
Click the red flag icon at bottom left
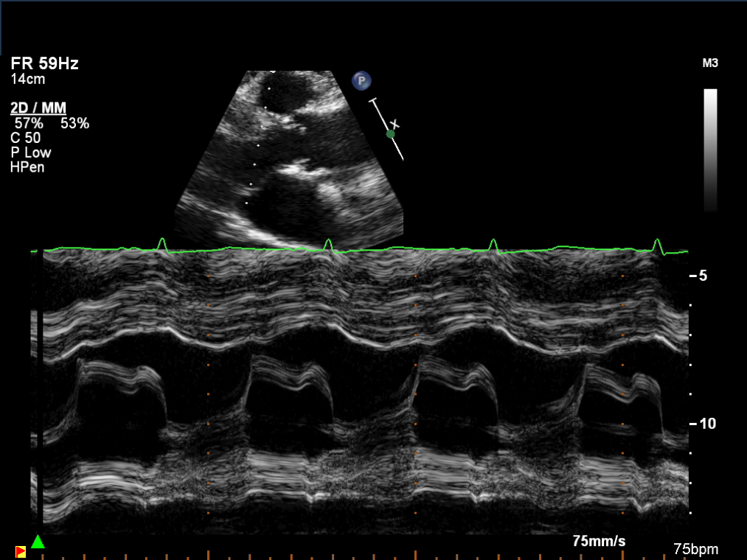pos(21,551)
